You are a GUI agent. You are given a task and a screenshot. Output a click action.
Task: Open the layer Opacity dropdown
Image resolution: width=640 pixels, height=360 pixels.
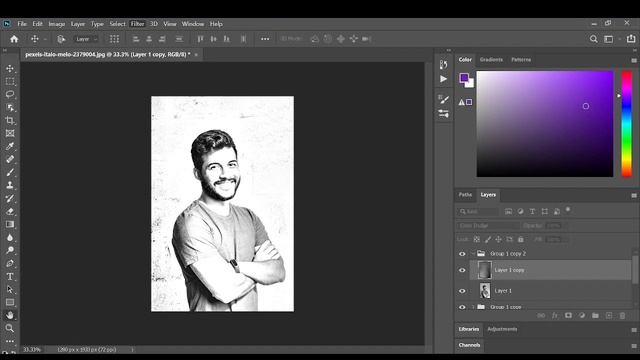pos(556,226)
